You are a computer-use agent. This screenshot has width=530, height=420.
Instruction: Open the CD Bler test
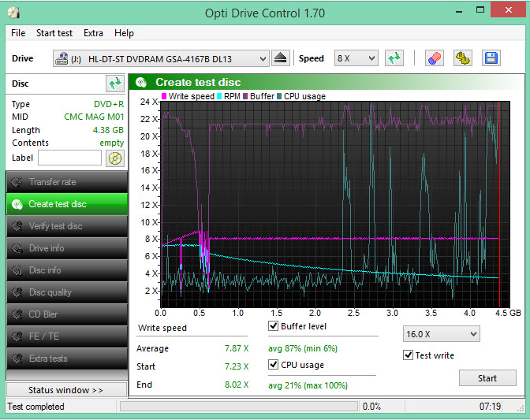pos(67,314)
